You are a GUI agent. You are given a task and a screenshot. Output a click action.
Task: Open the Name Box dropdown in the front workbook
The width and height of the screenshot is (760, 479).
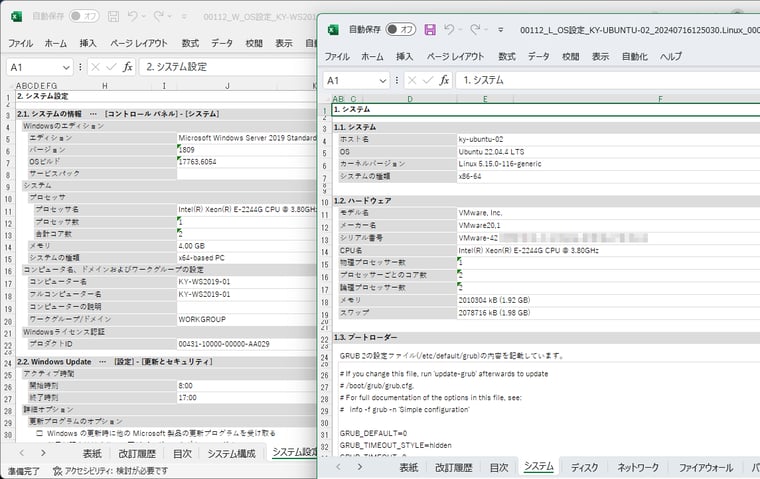tap(382, 80)
